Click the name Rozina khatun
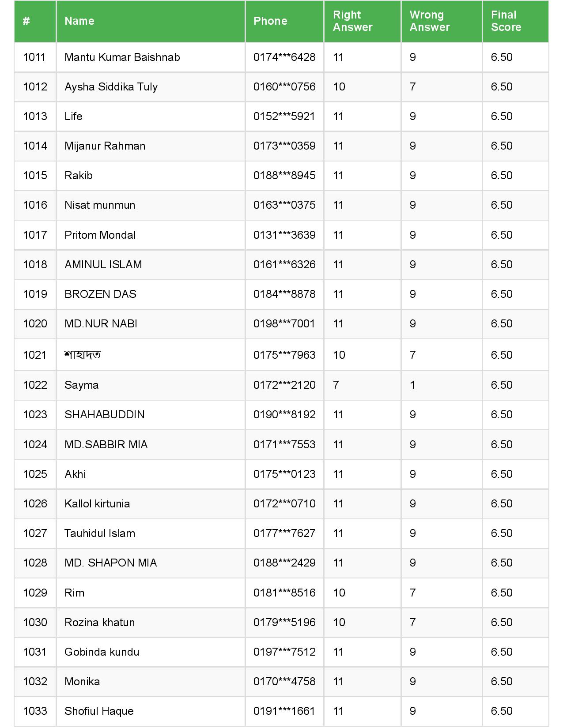The height and width of the screenshot is (728, 563). 99,623
